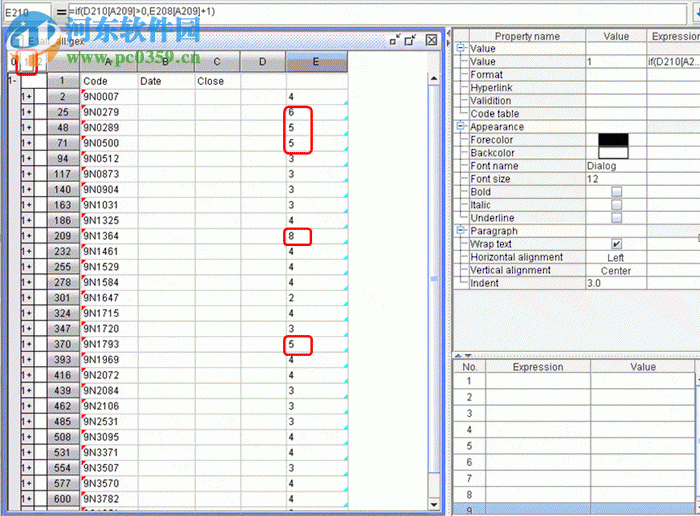Click the watch table Value column header
The image size is (700, 516).
pos(643,367)
